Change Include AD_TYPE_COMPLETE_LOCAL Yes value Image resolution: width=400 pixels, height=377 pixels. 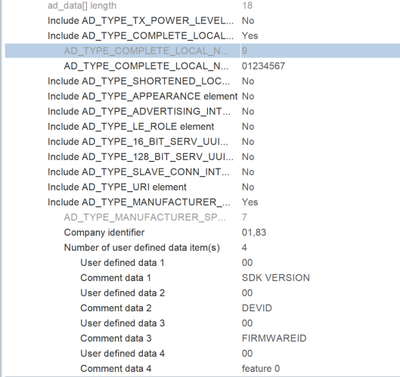tap(250, 36)
